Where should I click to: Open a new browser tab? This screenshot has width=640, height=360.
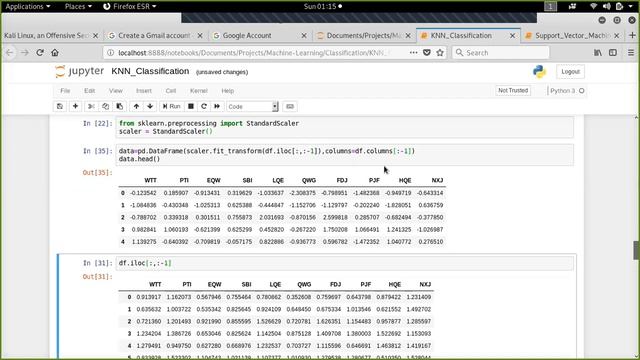click(x=632, y=36)
